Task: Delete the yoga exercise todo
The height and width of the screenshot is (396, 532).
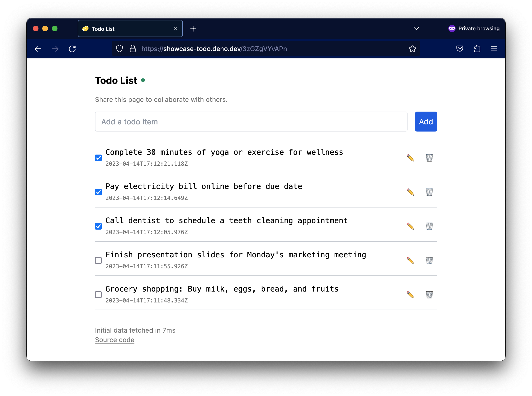Action: pos(429,158)
